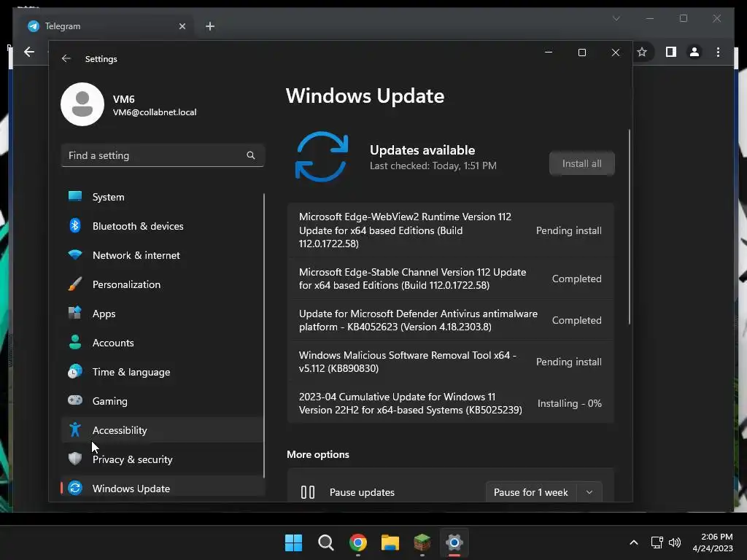Image resolution: width=747 pixels, height=560 pixels.
Task: Click the large Updates available sync graphic
Action: 322,157
